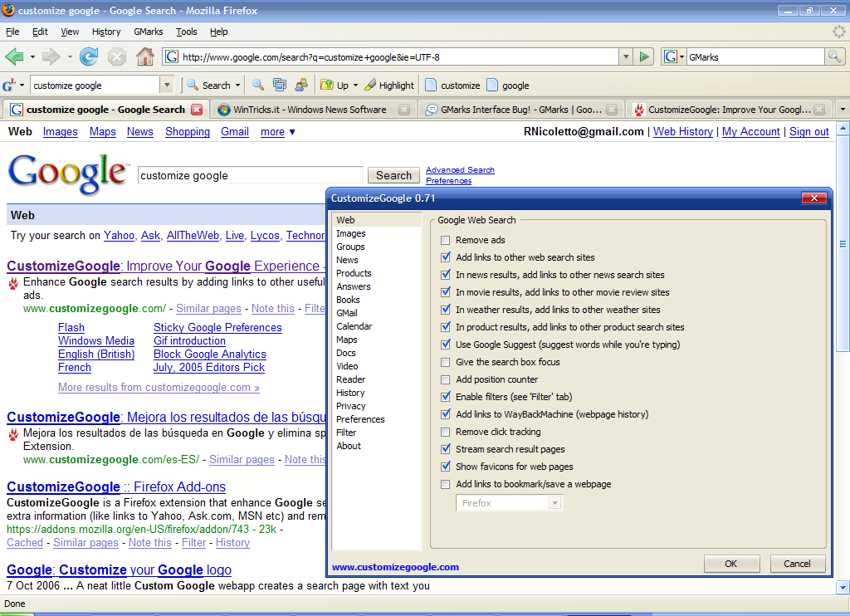Toggle news results links checkbox
The image size is (850, 616).
[446, 275]
